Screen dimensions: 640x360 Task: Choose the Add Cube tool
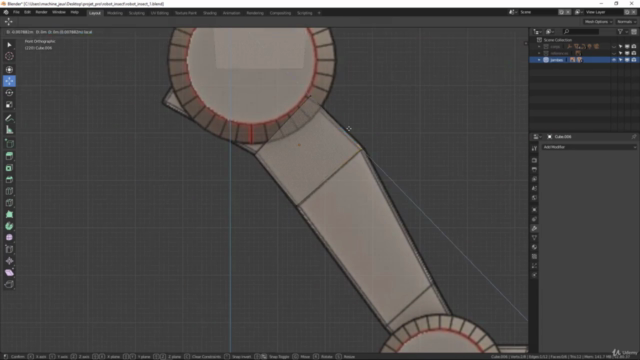pyautogui.click(x=9, y=144)
